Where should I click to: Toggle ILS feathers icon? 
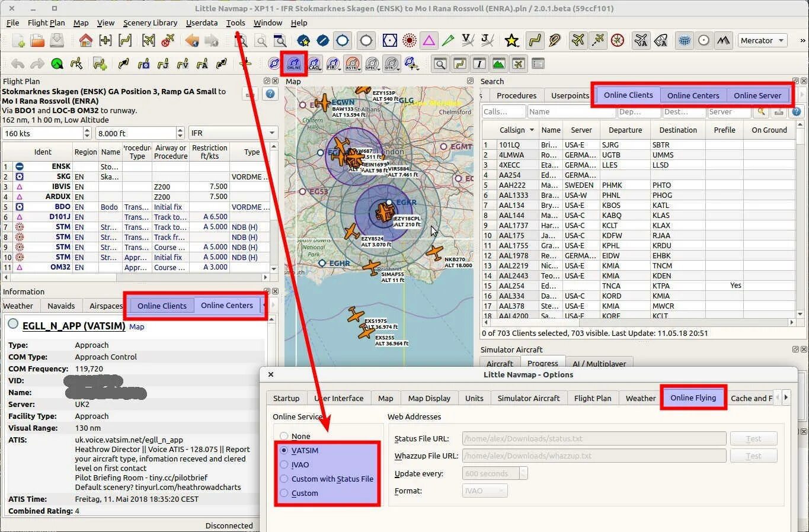click(448, 41)
